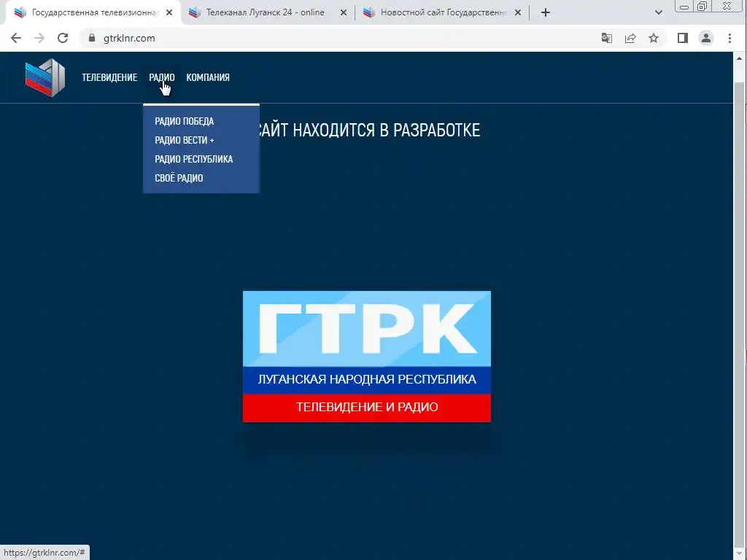
Task: Click the ГТРК banner image
Action: [367, 356]
